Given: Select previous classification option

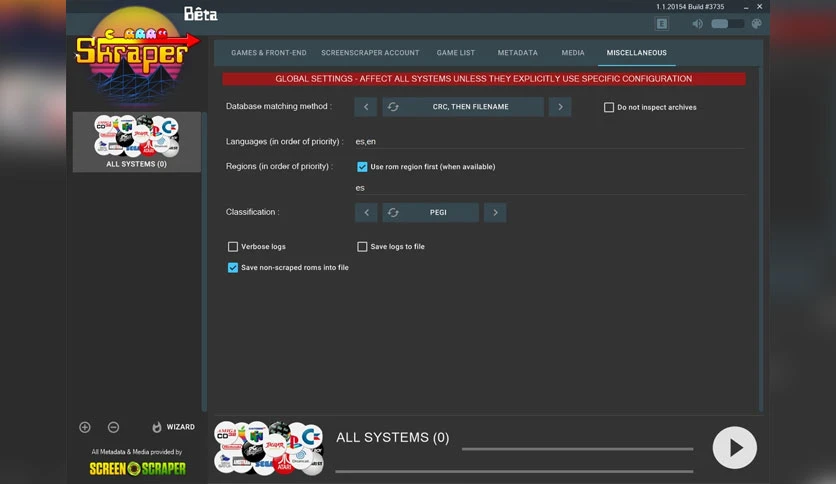Looking at the screenshot, I should click(x=366, y=212).
